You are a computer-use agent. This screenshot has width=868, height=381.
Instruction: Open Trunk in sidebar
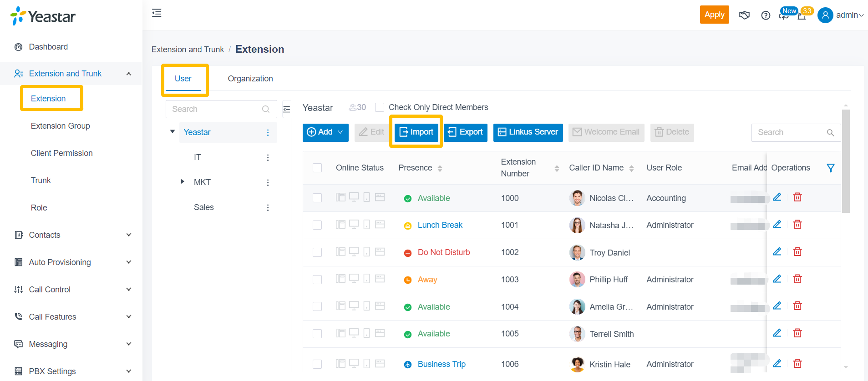41,180
